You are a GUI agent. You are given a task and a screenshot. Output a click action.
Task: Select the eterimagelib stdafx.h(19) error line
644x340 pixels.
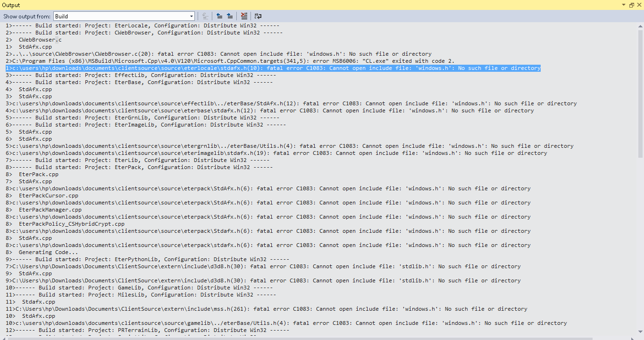[276, 153]
